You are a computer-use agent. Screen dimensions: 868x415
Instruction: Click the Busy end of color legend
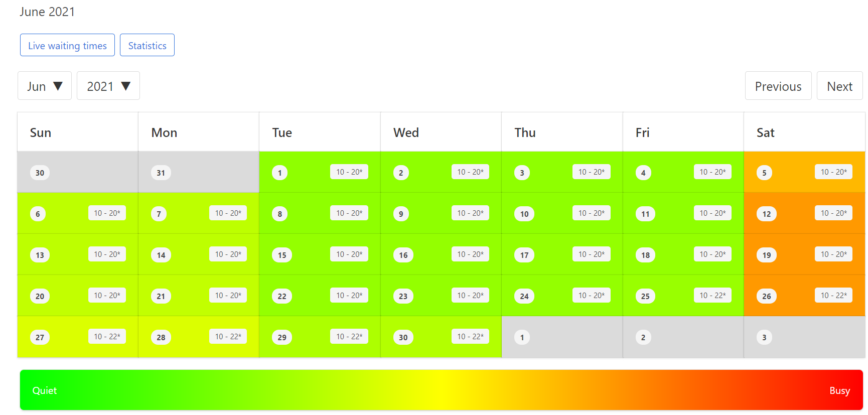point(839,390)
